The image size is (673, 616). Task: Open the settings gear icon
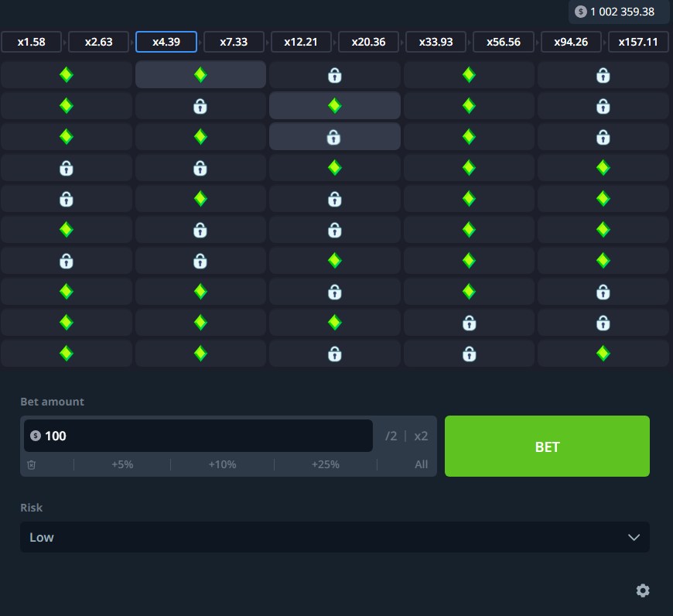click(642, 590)
